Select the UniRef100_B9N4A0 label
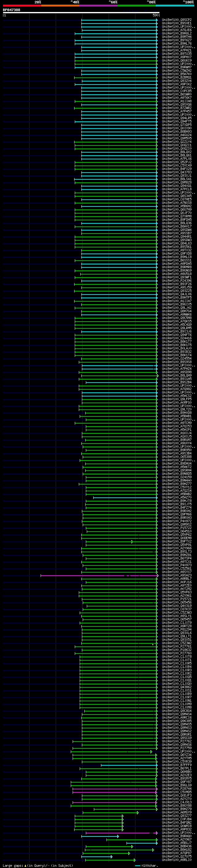 tap(176, 481)
